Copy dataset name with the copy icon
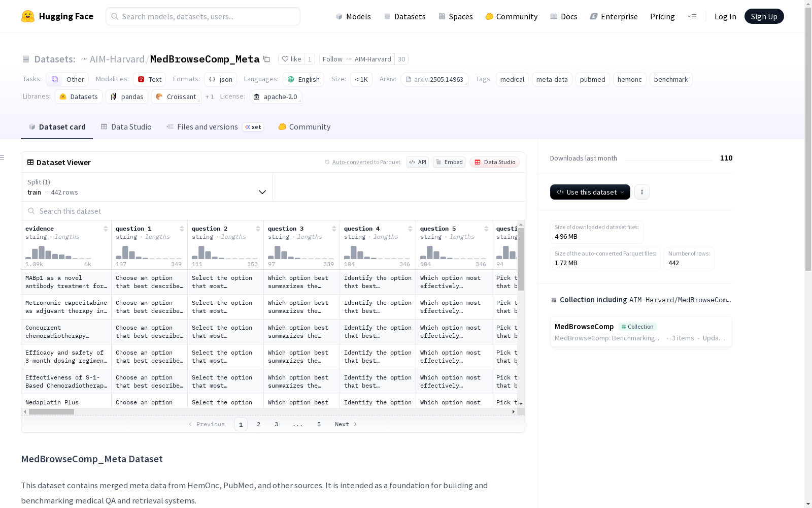 click(x=266, y=59)
